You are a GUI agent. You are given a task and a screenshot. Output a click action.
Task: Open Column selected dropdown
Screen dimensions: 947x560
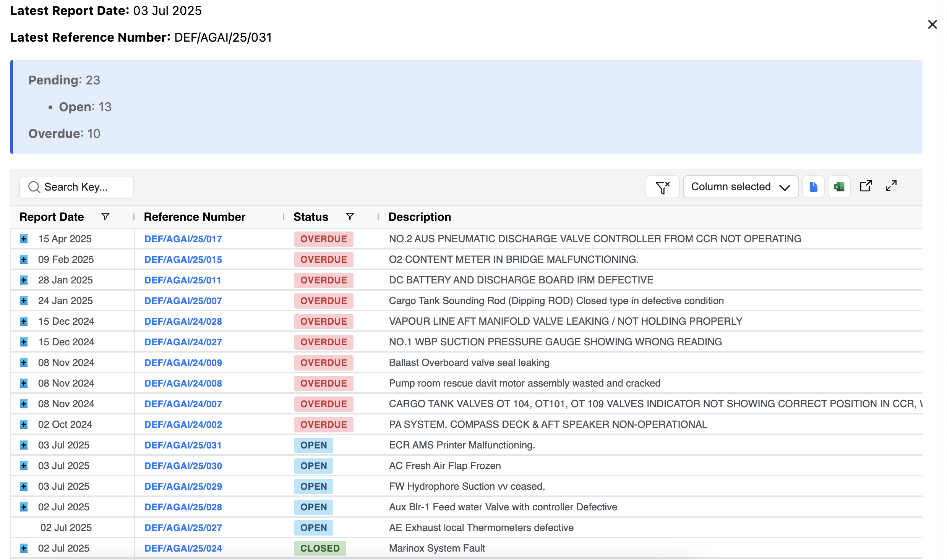(740, 187)
